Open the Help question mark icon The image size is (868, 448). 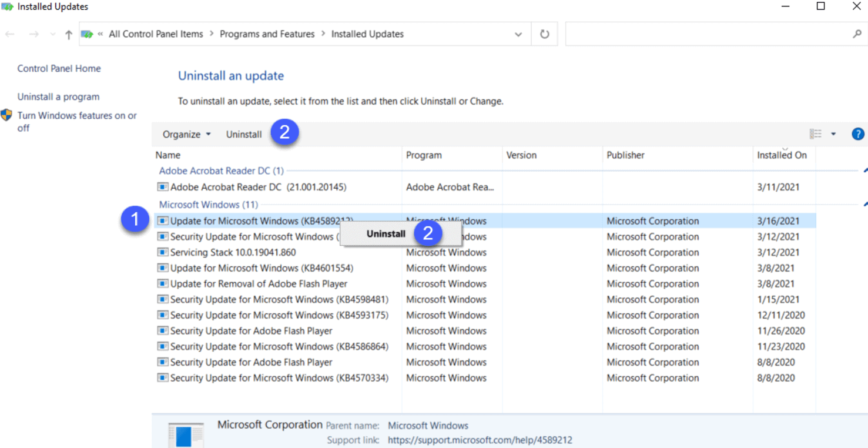coord(858,134)
